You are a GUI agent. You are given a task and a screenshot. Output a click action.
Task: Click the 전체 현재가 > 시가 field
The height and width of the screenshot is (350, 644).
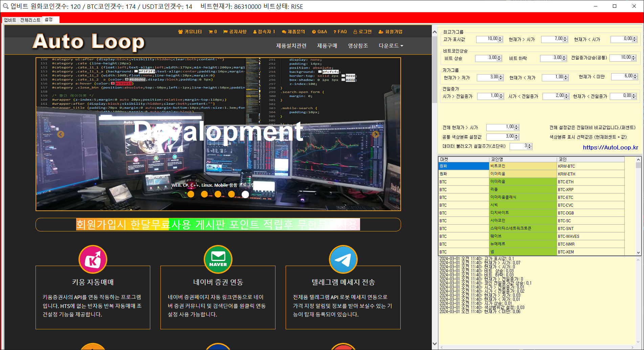(x=503, y=127)
